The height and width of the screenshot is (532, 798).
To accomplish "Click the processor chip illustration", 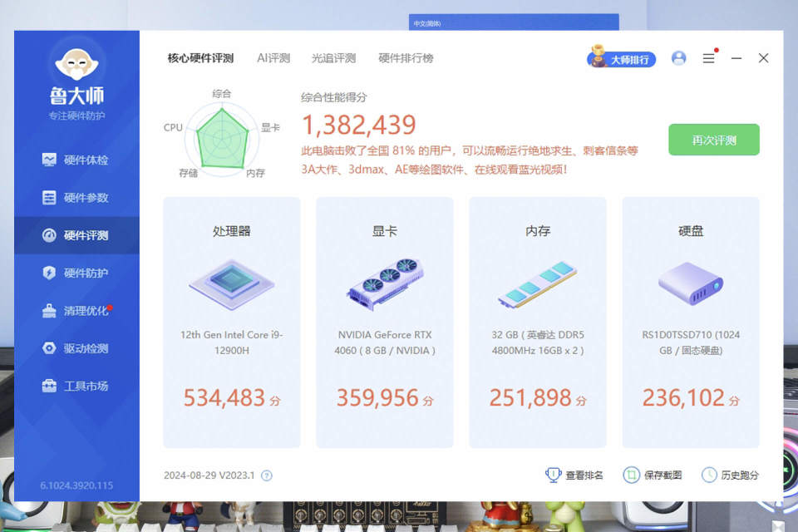I will 232,284.
